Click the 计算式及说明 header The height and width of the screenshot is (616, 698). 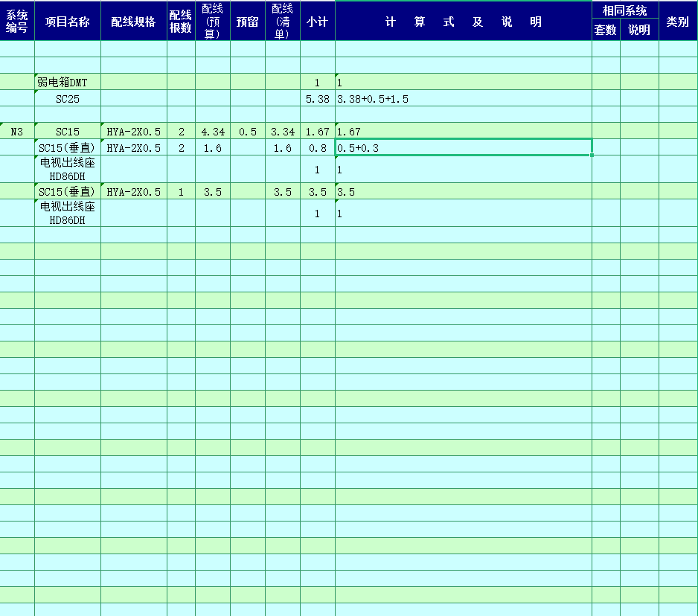pyautogui.click(x=463, y=22)
